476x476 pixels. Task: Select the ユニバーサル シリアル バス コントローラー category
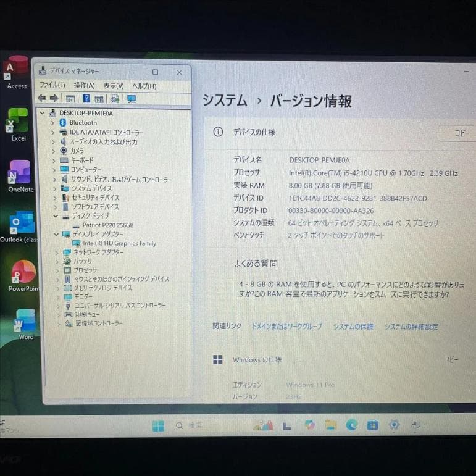(120, 306)
